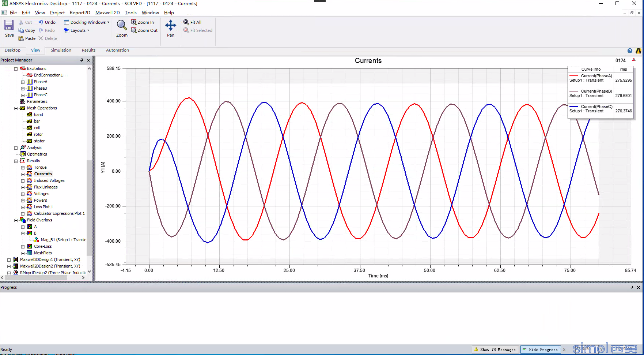
Task: Click the Cut scissors icon
Action: click(x=21, y=22)
